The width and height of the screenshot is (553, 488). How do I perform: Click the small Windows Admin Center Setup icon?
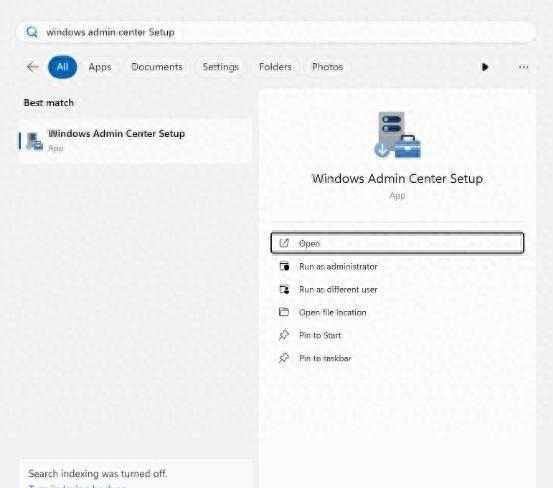click(x=35, y=141)
